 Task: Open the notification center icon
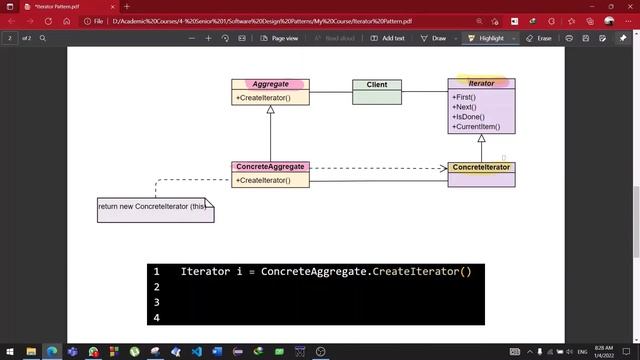[x=627, y=351]
